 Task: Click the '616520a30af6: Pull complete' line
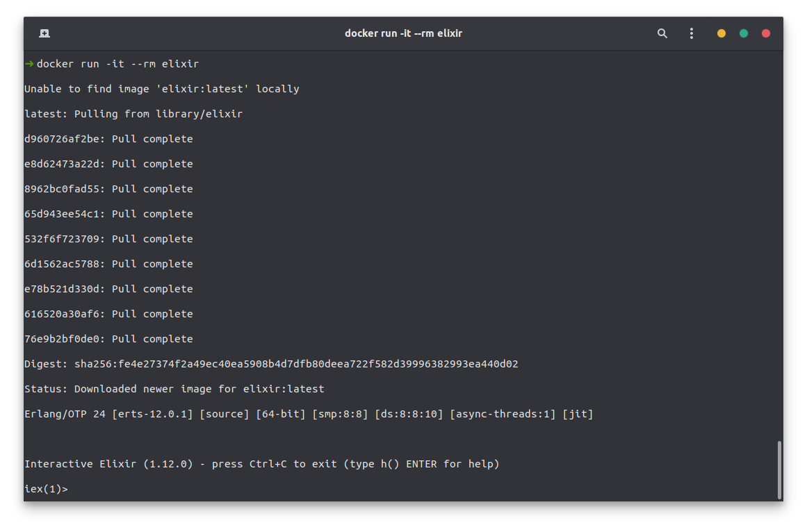108,314
